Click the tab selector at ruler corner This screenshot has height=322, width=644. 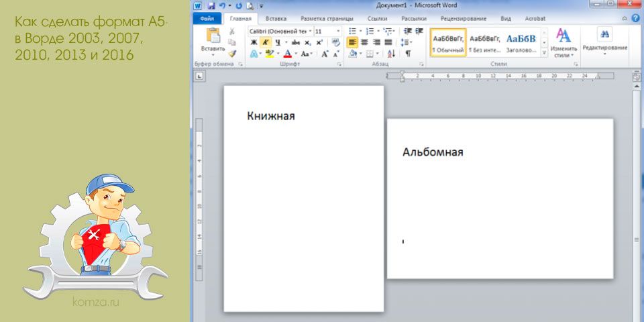click(x=200, y=76)
